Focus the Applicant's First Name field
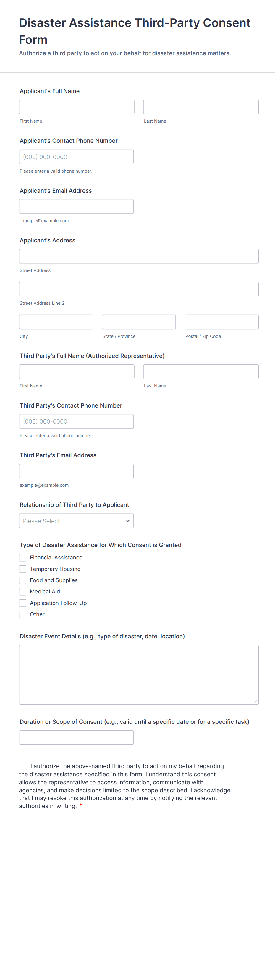The width and height of the screenshot is (275, 980). (77, 107)
